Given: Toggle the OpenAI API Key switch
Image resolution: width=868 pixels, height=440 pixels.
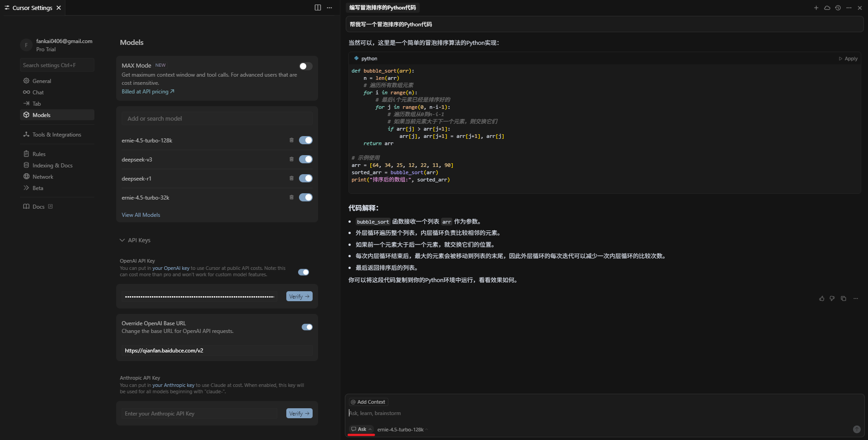Looking at the screenshot, I should [304, 272].
